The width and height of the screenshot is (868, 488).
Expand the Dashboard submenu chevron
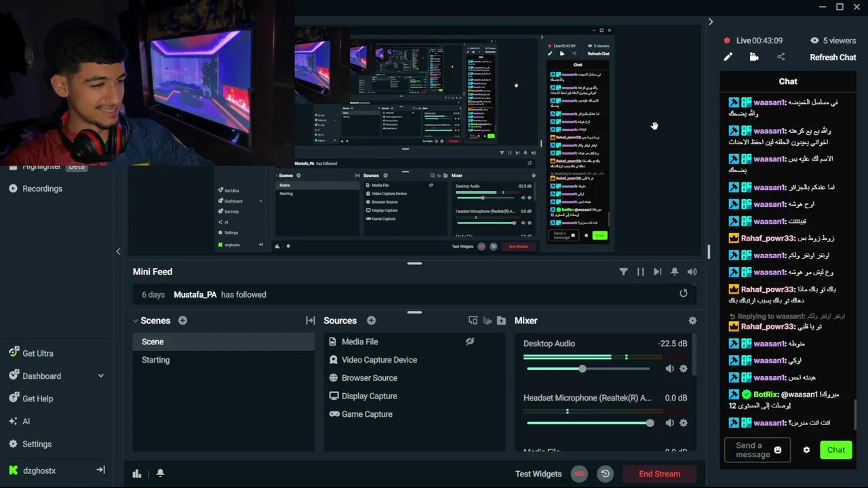[x=100, y=376]
